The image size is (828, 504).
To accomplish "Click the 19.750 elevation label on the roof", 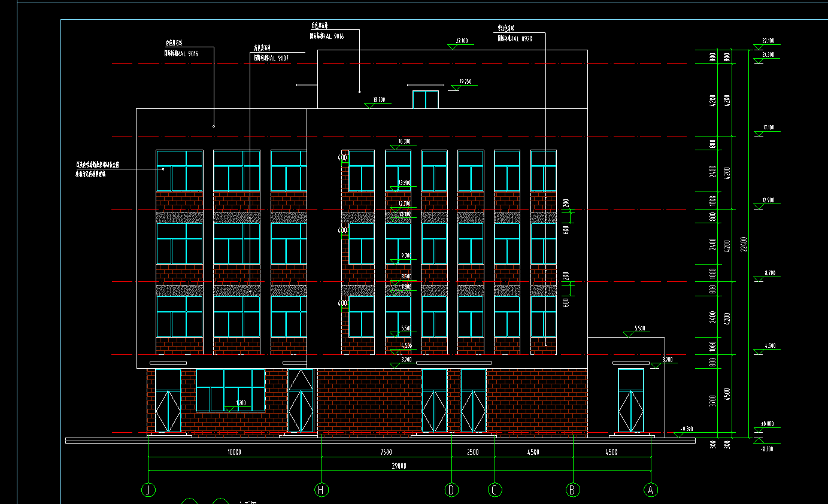I will (465, 81).
